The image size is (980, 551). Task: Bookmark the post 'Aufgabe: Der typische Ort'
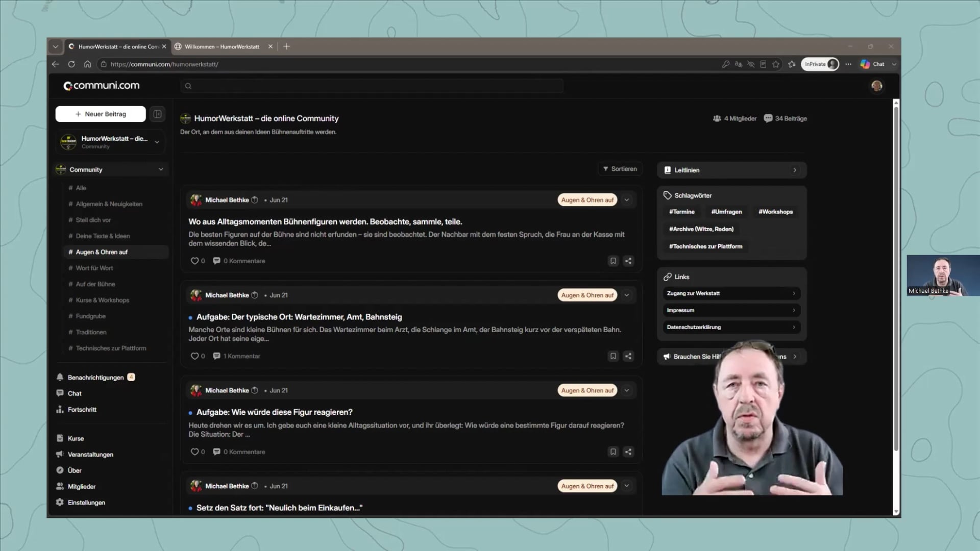point(613,356)
